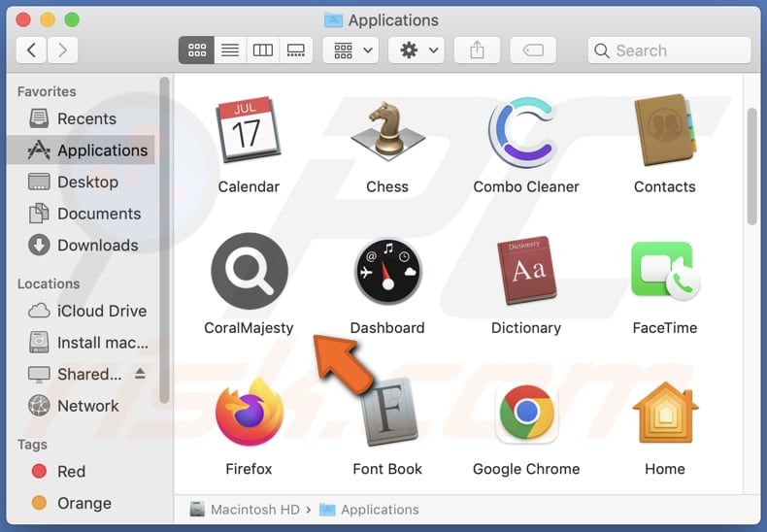The height and width of the screenshot is (532, 767).
Task: Select the Chess app icon
Action: click(387, 130)
